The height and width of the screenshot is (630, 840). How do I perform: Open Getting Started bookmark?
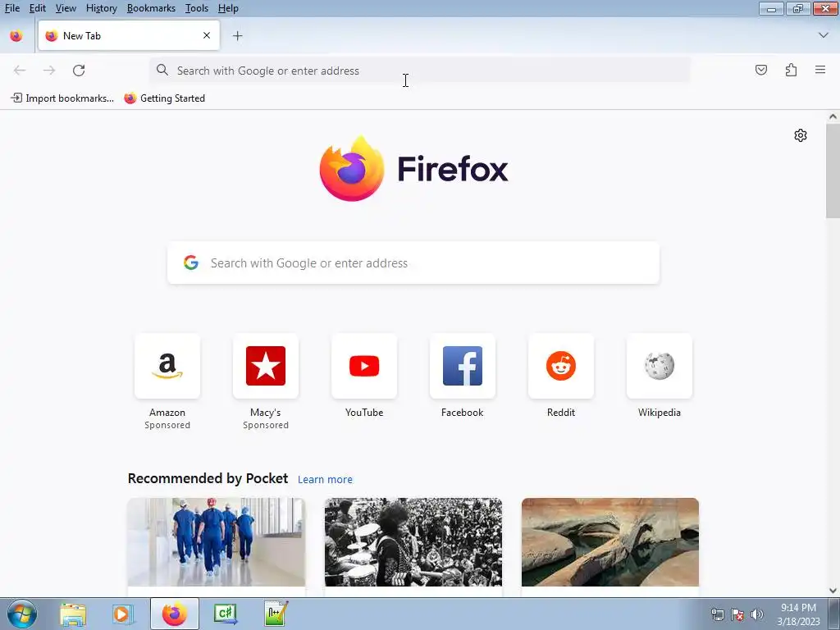[x=164, y=98]
